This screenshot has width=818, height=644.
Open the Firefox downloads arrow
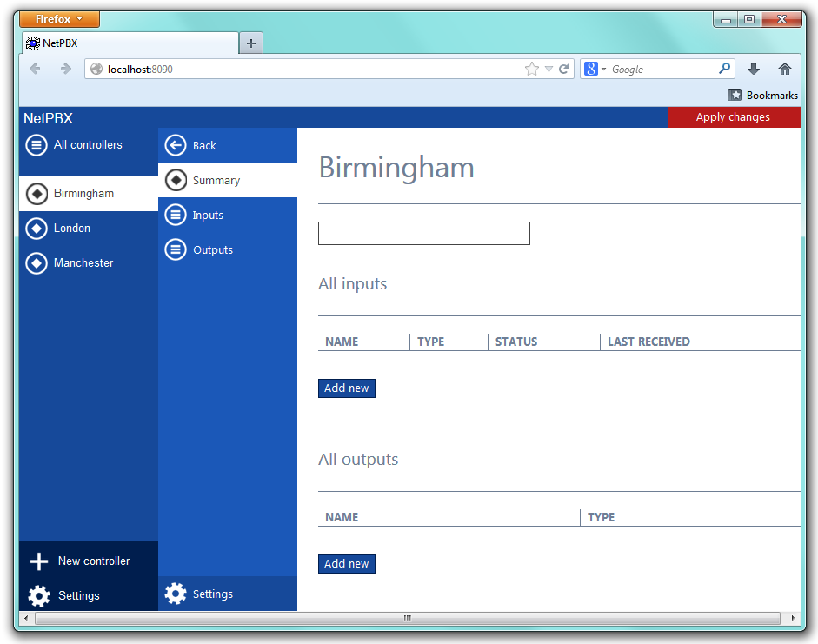click(754, 70)
